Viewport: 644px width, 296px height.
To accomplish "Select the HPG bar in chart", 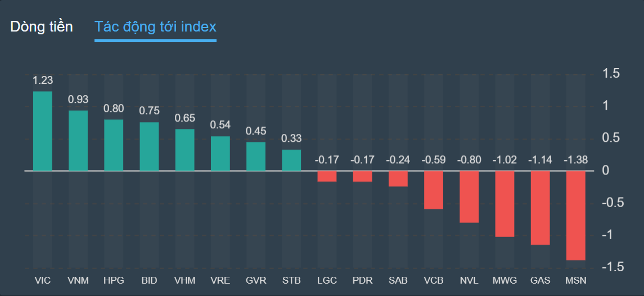I will click(x=114, y=145).
